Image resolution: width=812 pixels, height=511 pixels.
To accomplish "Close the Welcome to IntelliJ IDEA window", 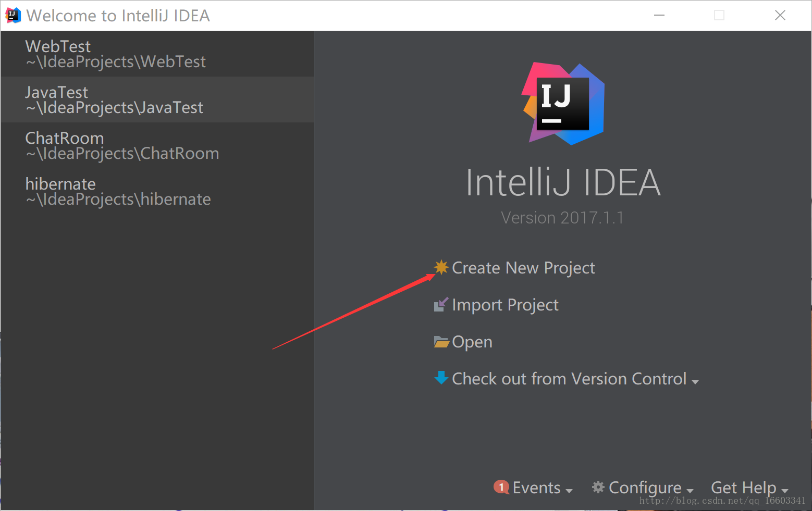I will (780, 16).
